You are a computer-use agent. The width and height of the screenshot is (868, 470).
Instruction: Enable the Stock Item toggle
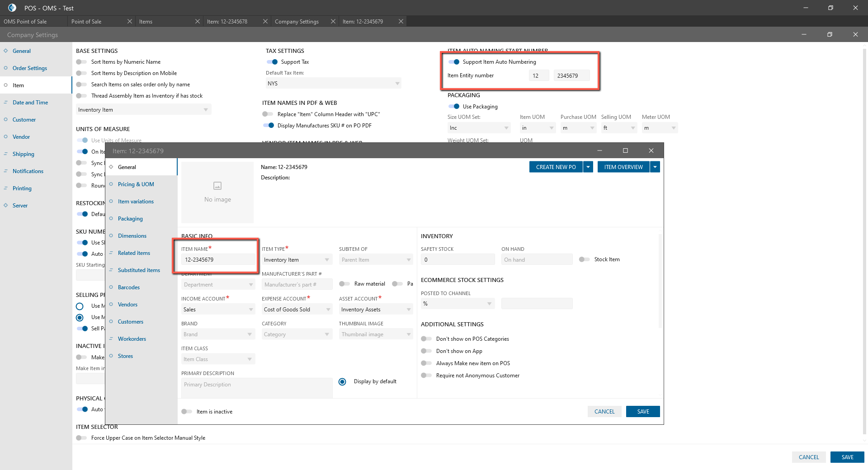tap(584, 259)
